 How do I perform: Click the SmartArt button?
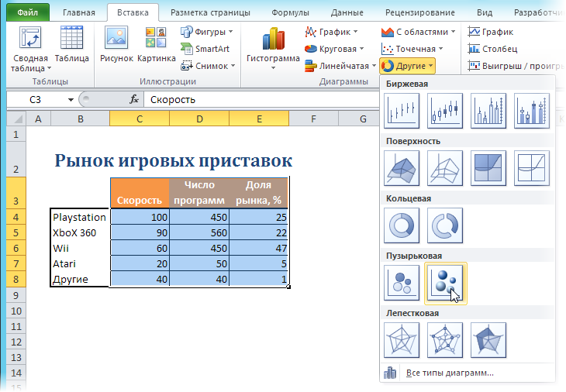[205, 49]
